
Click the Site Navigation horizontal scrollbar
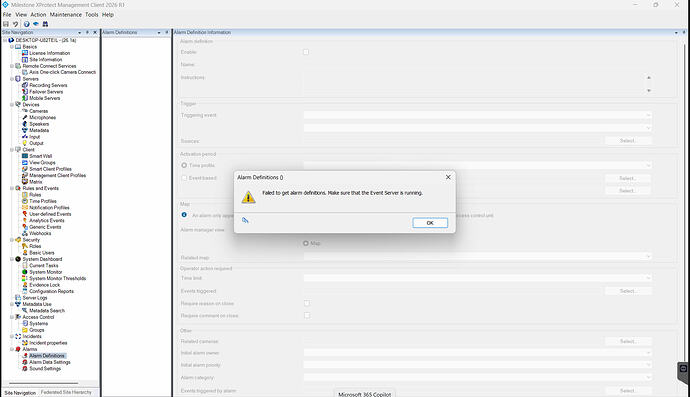(x=43, y=383)
